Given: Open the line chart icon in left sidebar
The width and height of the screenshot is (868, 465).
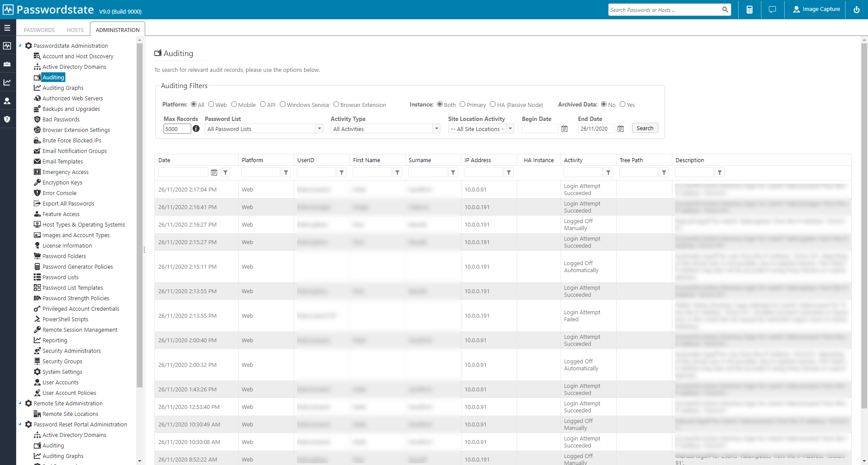Looking at the screenshot, I should (x=7, y=82).
